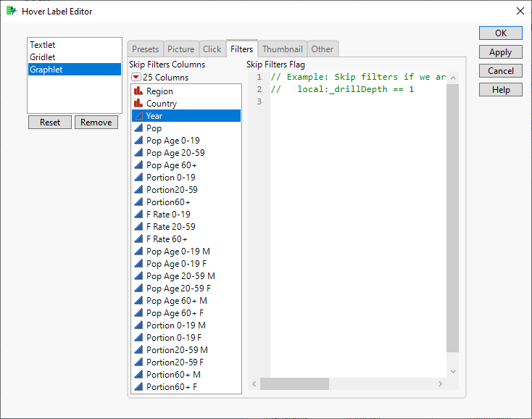Select the Country column name
The width and height of the screenshot is (532, 419).
tap(162, 104)
